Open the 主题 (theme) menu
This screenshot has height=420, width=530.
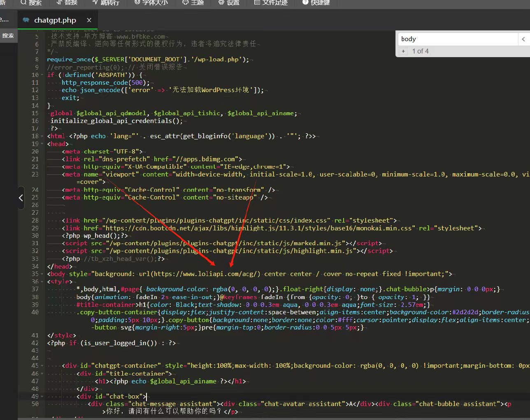pos(193,2)
